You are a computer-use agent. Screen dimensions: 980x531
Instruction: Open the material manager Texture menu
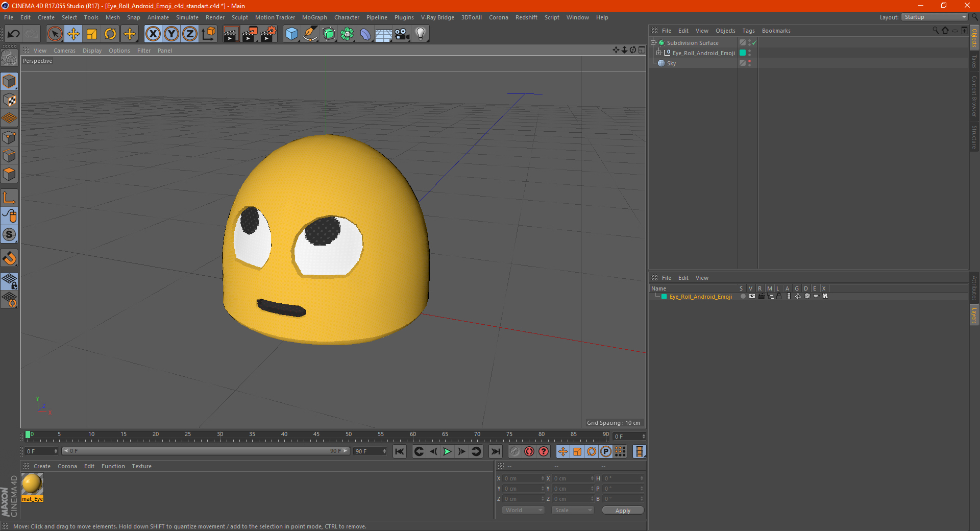pos(141,466)
